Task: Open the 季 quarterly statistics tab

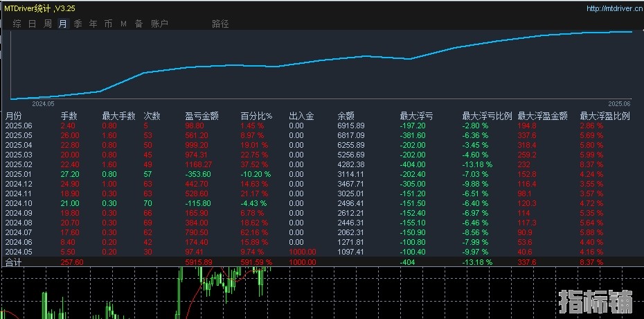Action: click(x=78, y=24)
